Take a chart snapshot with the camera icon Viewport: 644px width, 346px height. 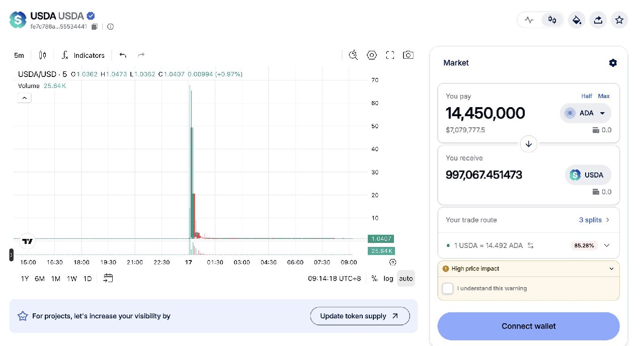coord(408,55)
